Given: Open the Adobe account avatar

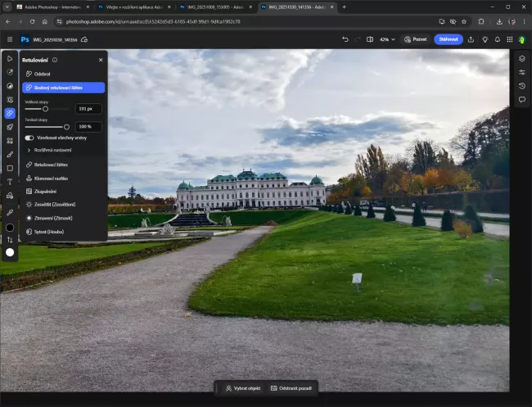Looking at the screenshot, I should pyautogui.click(x=522, y=39).
